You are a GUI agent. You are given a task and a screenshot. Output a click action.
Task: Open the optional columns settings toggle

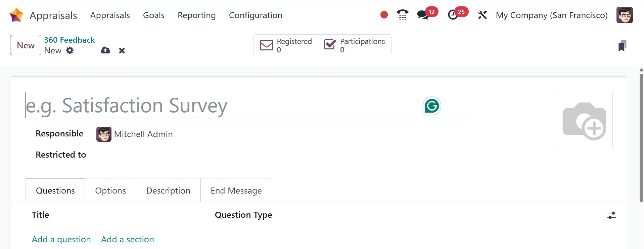[611, 215]
